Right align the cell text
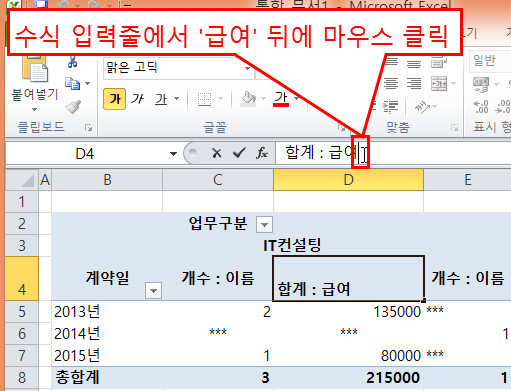 [414, 83]
